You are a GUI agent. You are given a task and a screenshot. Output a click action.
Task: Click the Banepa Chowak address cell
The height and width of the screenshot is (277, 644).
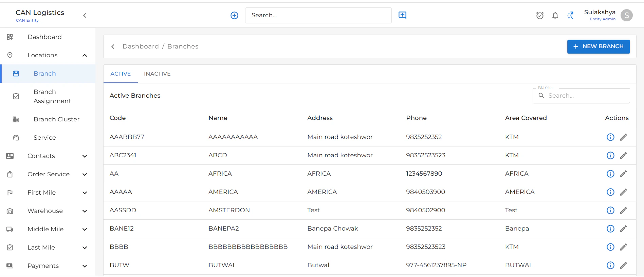(333, 229)
